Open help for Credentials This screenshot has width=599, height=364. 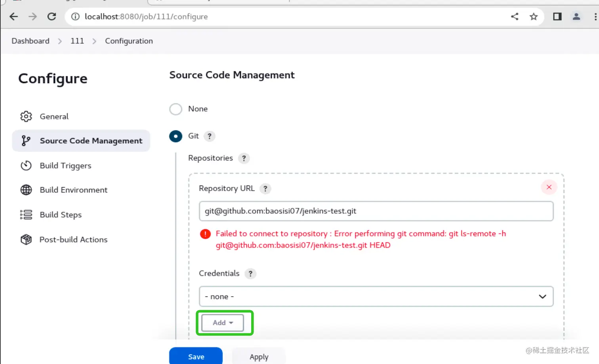pyautogui.click(x=250, y=274)
